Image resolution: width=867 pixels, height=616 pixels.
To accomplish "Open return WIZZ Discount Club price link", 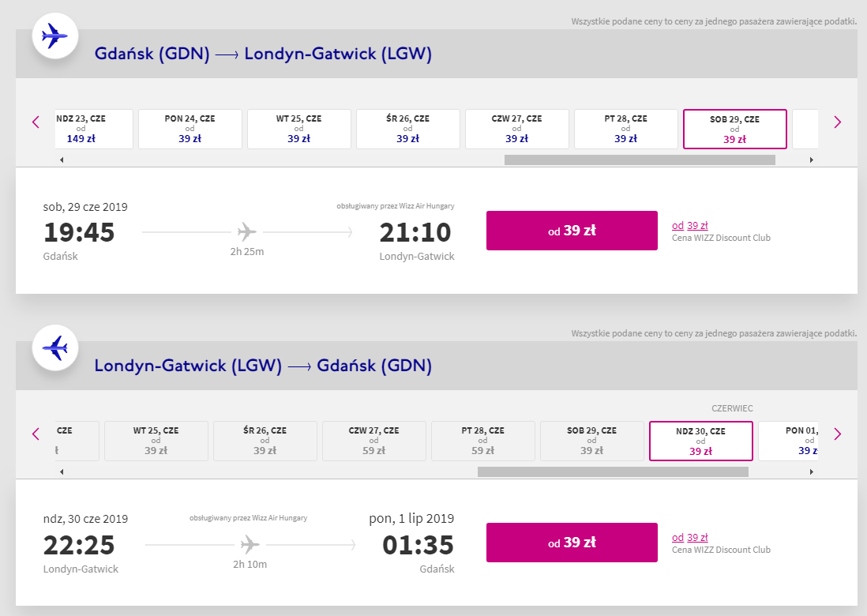I will (690, 537).
